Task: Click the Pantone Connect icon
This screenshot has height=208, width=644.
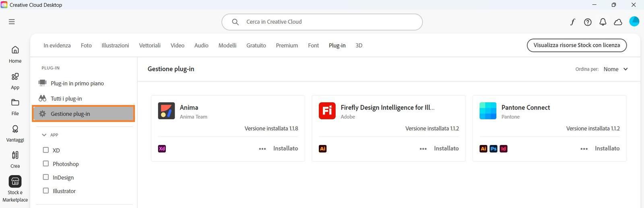Action: (x=488, y=111)
